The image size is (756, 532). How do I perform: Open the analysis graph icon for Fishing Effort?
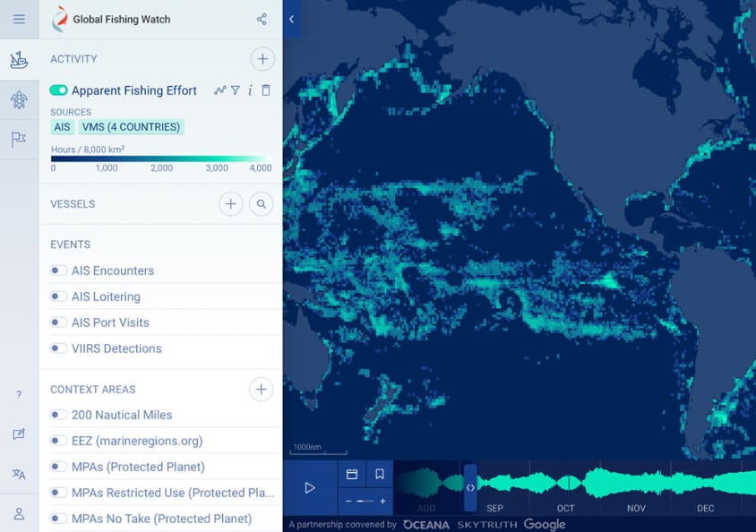point(219,90)
